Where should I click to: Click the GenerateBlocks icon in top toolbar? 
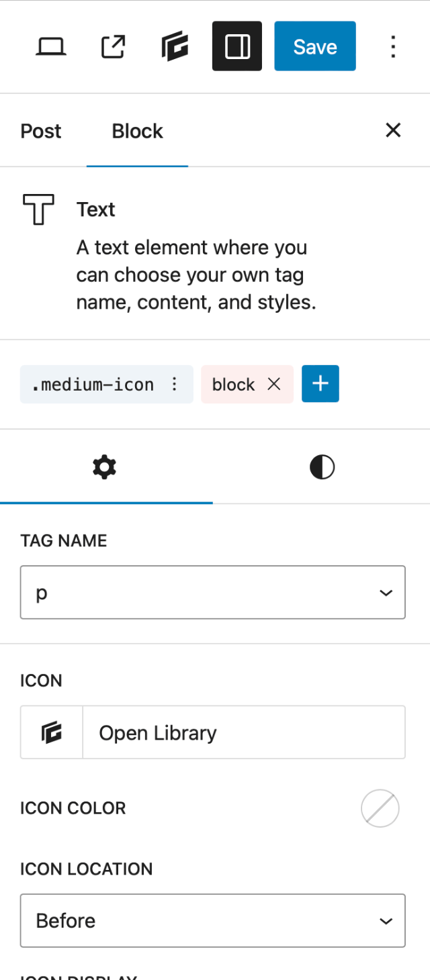(175, 46)
